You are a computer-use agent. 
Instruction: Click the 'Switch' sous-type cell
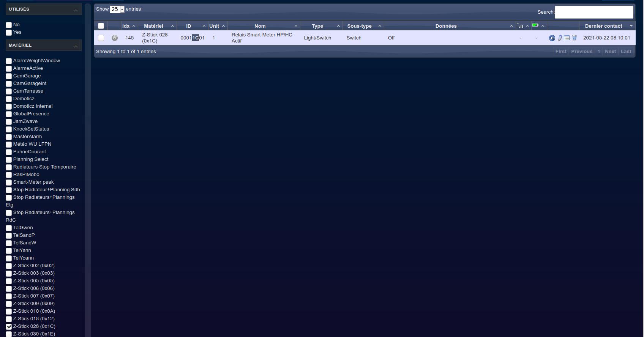pyautogui.click(x=354, y=38)
